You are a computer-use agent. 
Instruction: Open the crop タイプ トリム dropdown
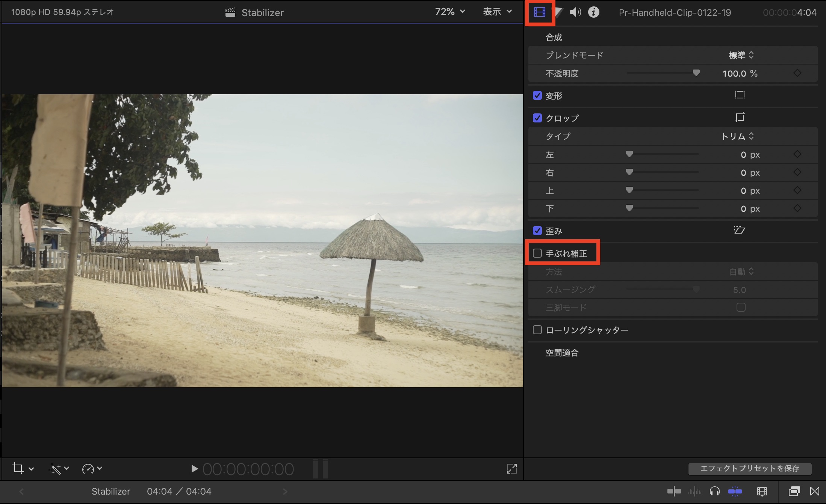tap(737, 136)
